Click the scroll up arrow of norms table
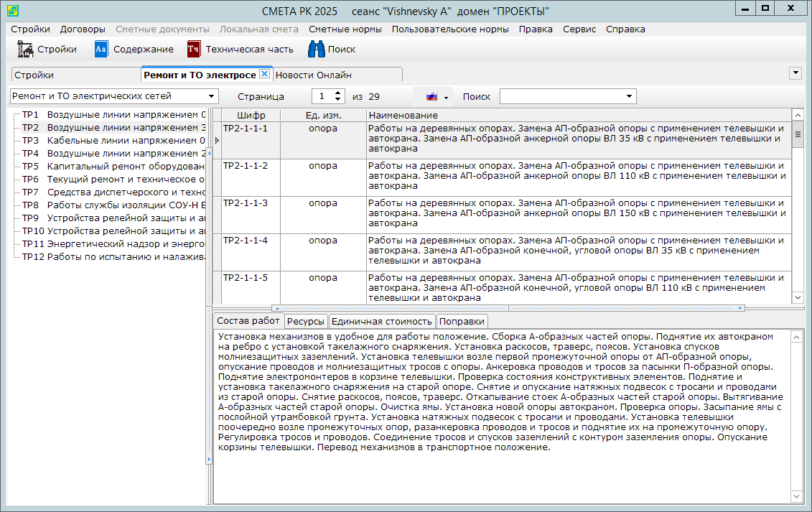This screenshot has height=512, width=812. point(798,114)
